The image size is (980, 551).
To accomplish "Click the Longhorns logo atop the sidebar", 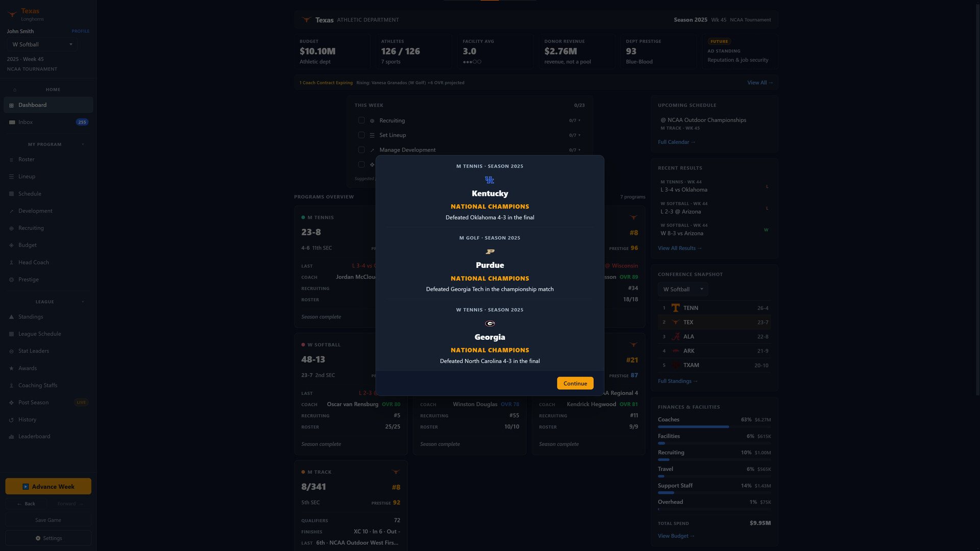I will pyautogui.click(x=12, y=14).
